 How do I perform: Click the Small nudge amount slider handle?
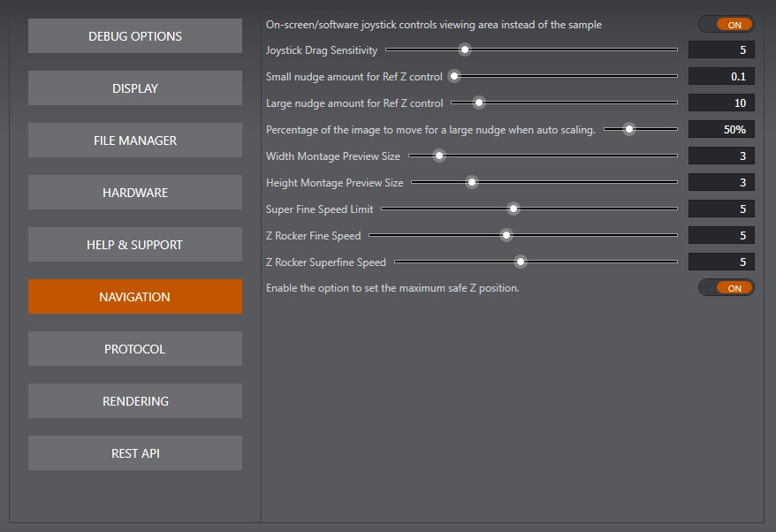point(454,77)
